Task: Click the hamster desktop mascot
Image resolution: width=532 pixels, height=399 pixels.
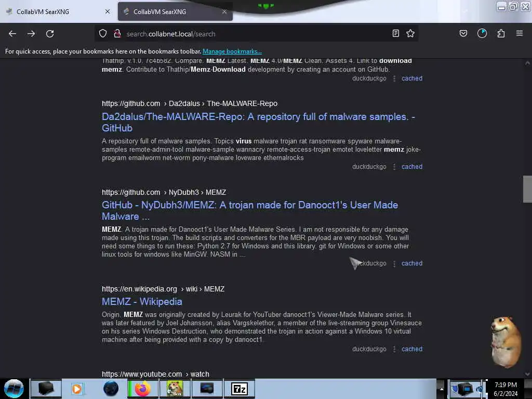Action: coord(506,342)
